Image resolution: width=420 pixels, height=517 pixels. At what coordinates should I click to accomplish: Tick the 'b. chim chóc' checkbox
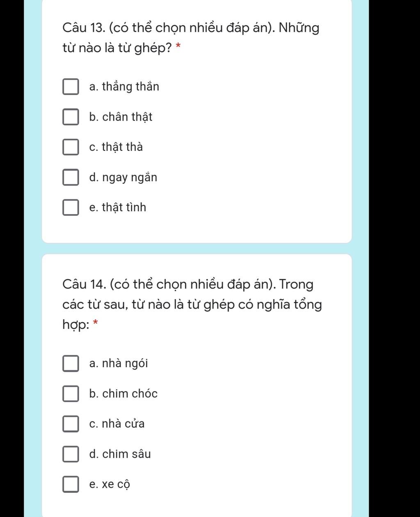point(70,394)
